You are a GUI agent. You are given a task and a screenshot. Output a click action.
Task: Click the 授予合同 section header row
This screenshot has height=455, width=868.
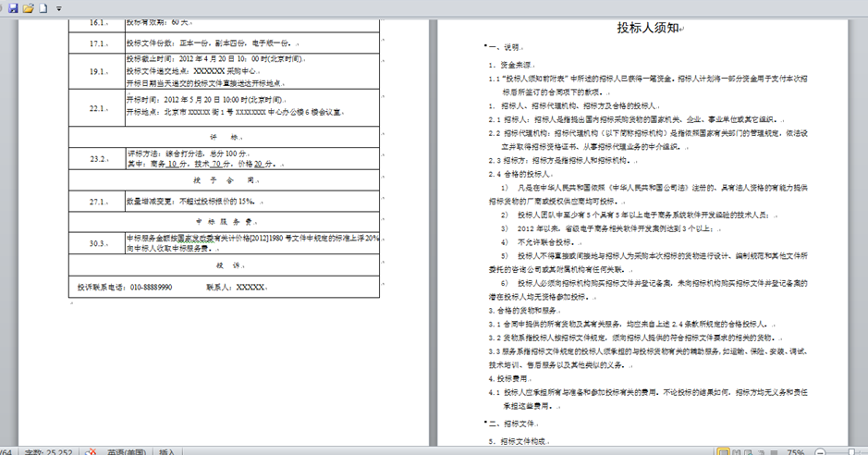pos(225,180)
